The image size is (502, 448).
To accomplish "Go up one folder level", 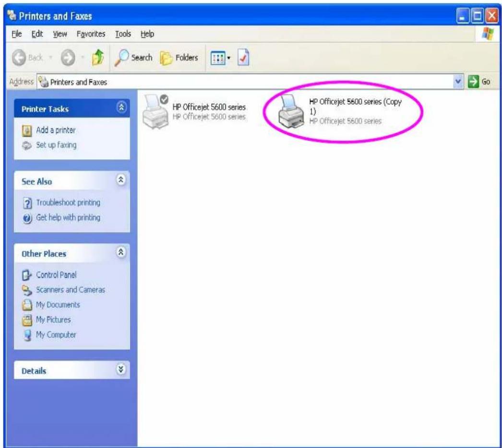I will pyautogui.click(x=98, y=58).
